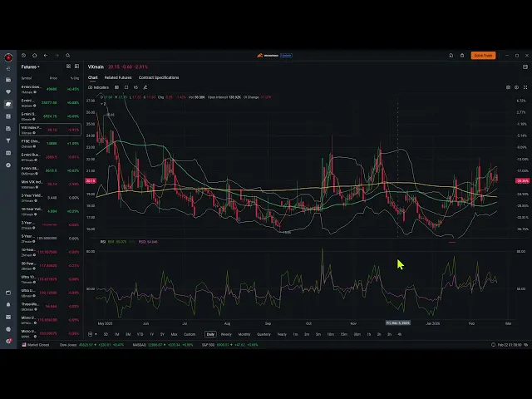Click the date label on time axis
This screenshot has width=532, height=399.
click(398, 323)
